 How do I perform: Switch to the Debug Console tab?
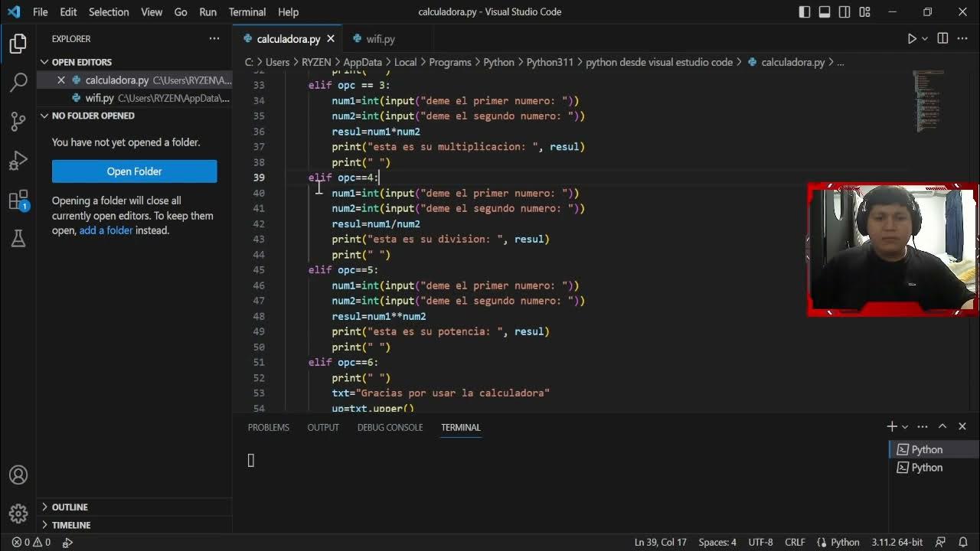point(390,427)
